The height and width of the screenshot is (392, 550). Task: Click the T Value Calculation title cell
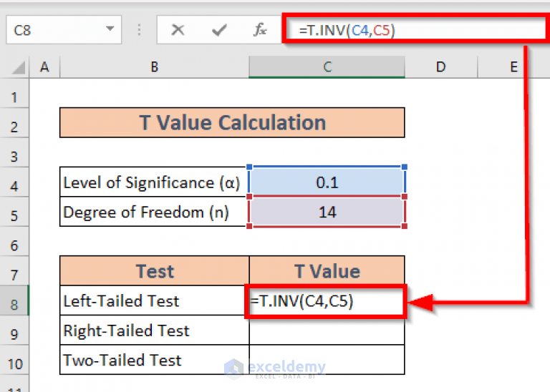(232, 122)
